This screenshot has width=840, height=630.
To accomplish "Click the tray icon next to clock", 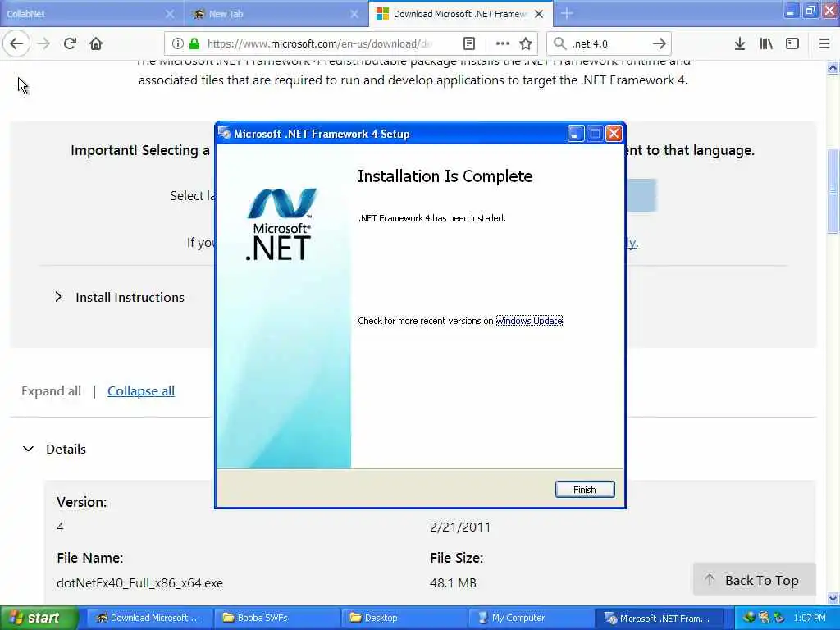I will pyautogui.click(x=779, y=618).
